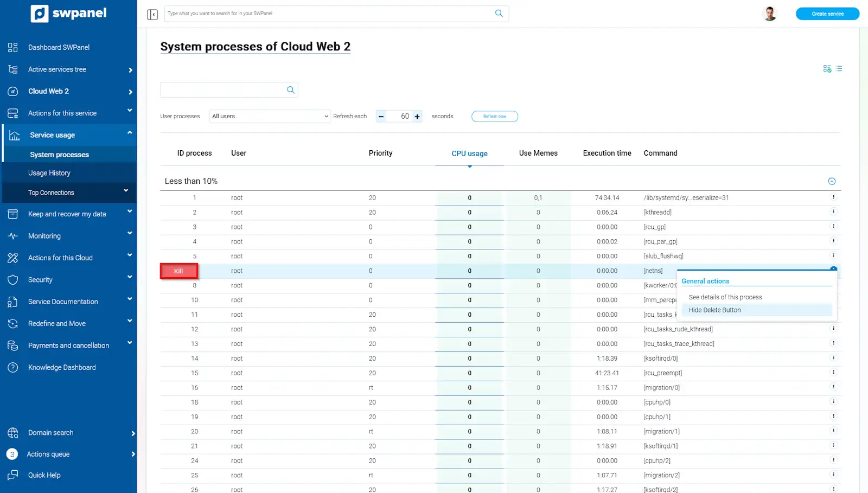Sort by Priority column
The width and height of the screenshot is (868, 493).
tap(380, 153)
